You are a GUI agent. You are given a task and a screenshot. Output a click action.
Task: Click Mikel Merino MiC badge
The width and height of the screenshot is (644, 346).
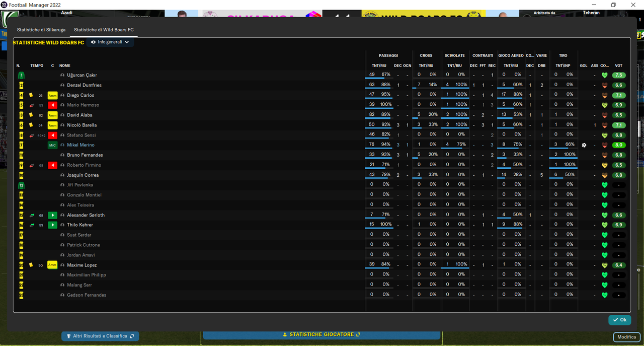point(52,145)
